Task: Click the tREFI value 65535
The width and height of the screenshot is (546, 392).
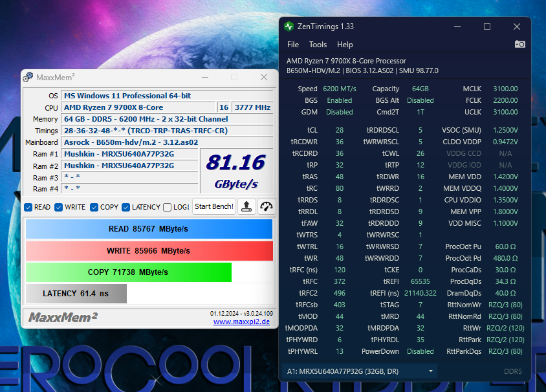Action: click(420, 281)
